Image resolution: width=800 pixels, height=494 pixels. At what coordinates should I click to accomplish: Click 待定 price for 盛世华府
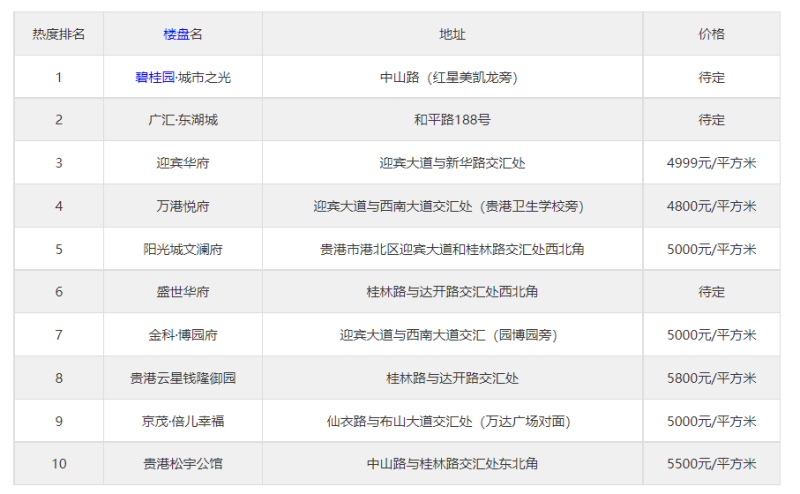coord(711,292)
